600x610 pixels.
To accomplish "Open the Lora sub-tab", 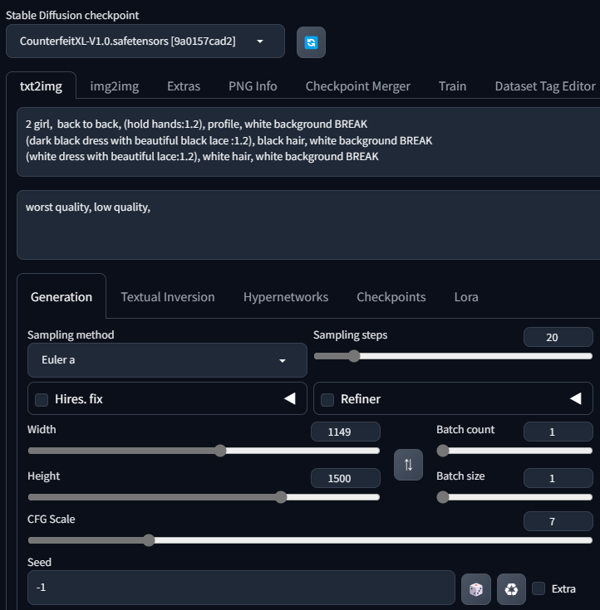I will click(466, 297).
